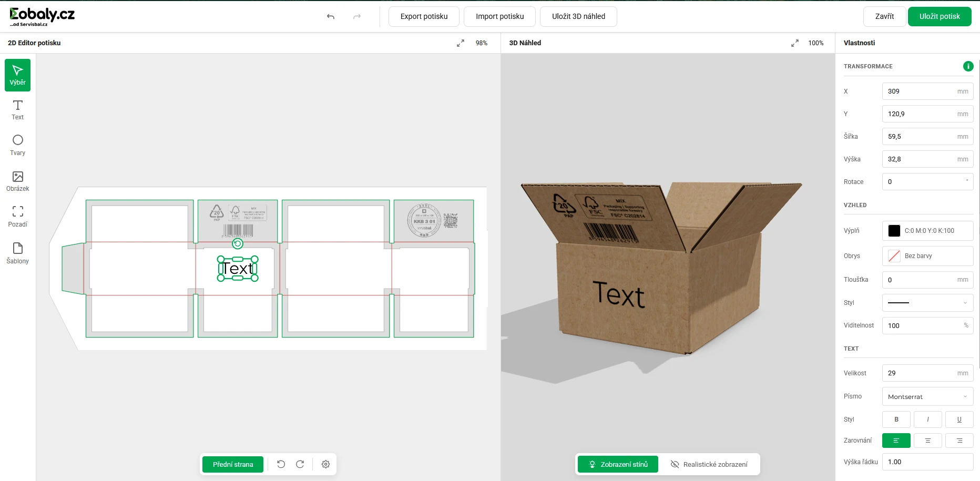Expand the outline Styl line dropdown
The height and width of the screenshot is (481, 980).
(927, 303)
